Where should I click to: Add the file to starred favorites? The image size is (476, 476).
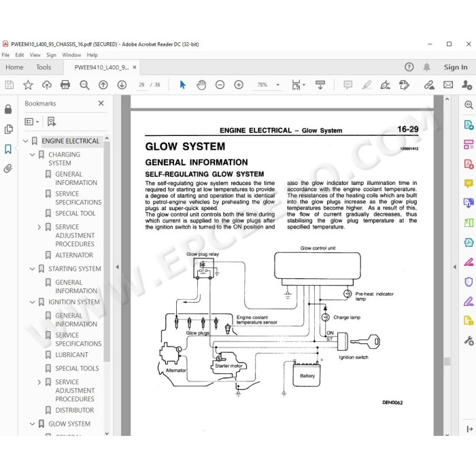[28, 85]
